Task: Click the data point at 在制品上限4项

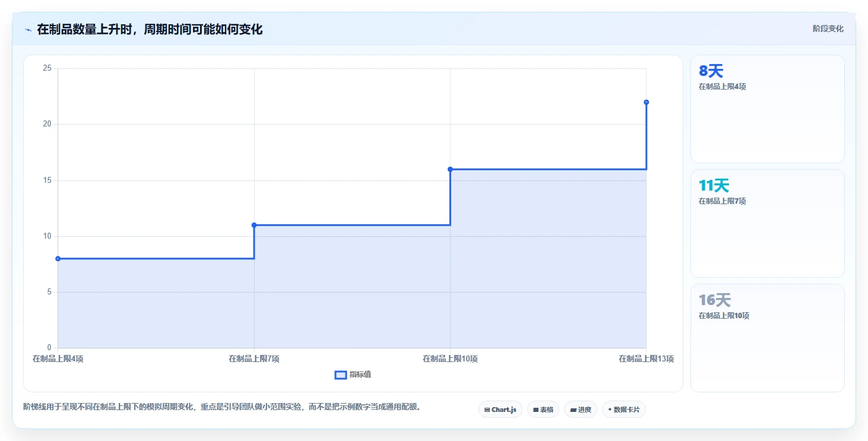Action: (58, 259)
